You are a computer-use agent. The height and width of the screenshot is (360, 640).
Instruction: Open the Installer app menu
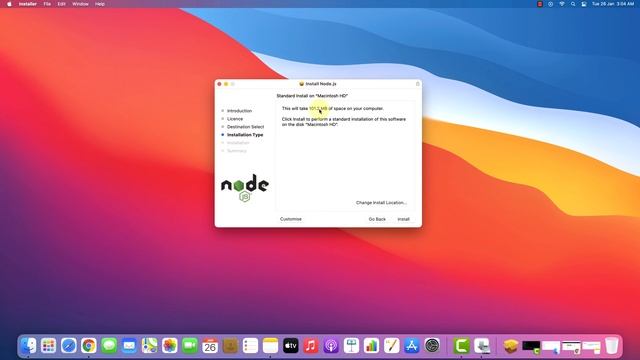click(x=28, y=4)
